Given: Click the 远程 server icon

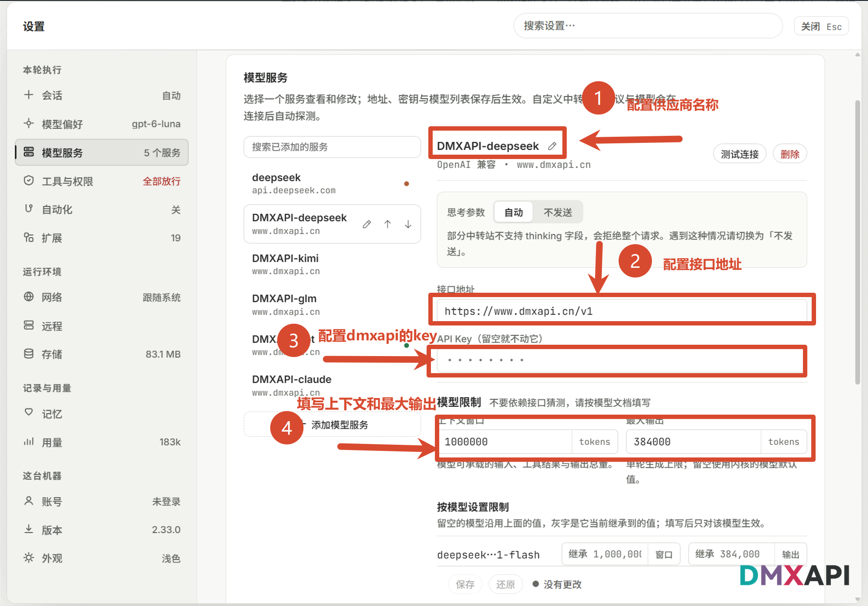Looking at the screenshot, I should tap(29, 326).
